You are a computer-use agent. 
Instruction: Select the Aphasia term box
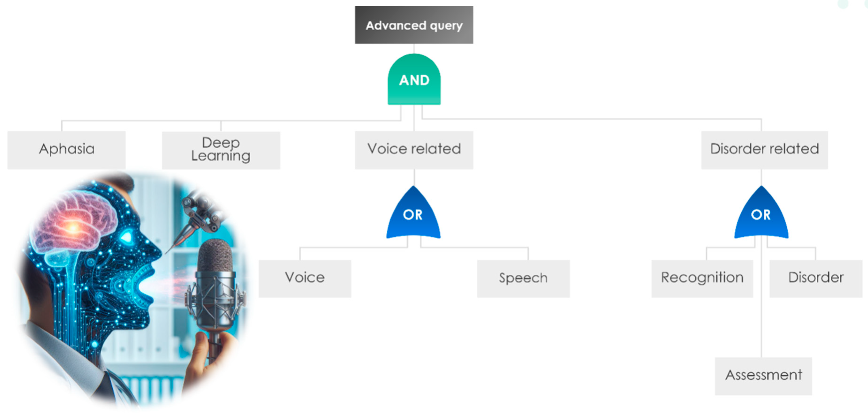[66, 150]
